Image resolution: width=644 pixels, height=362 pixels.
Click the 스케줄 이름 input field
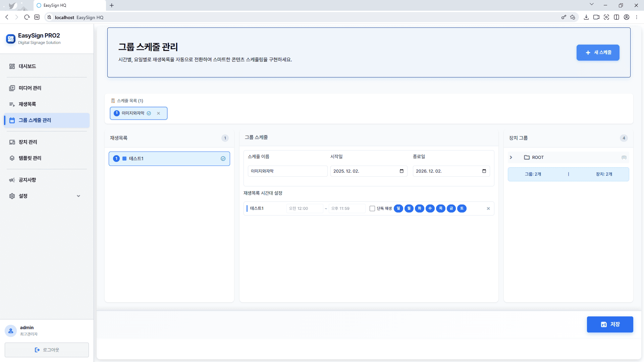coord(287,171)
